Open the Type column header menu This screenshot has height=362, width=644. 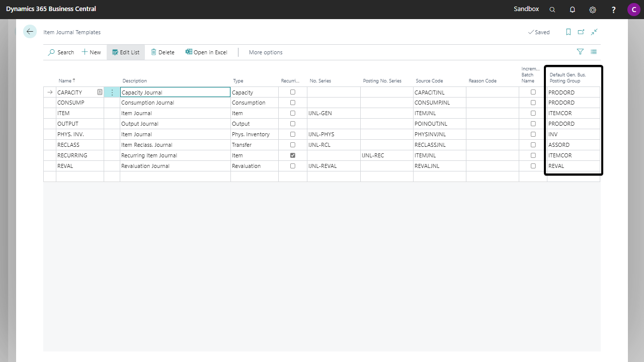coord(238,81)
